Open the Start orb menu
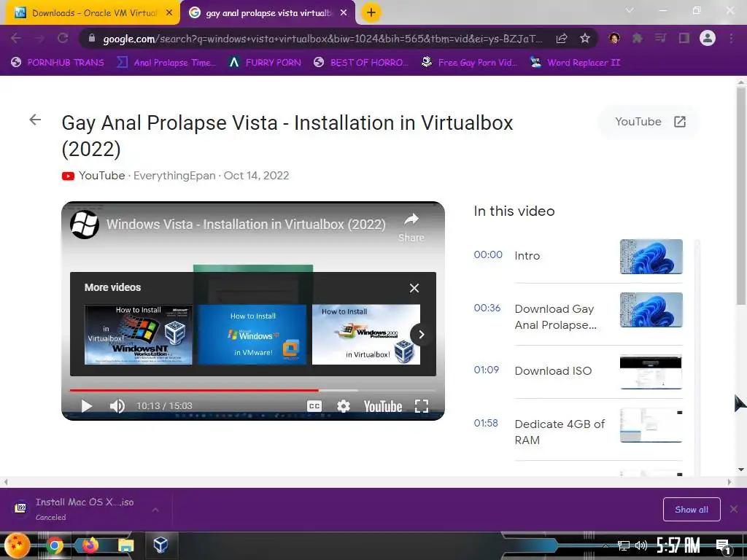Viewport: 747px width, 560px height. tap(18, 545)
